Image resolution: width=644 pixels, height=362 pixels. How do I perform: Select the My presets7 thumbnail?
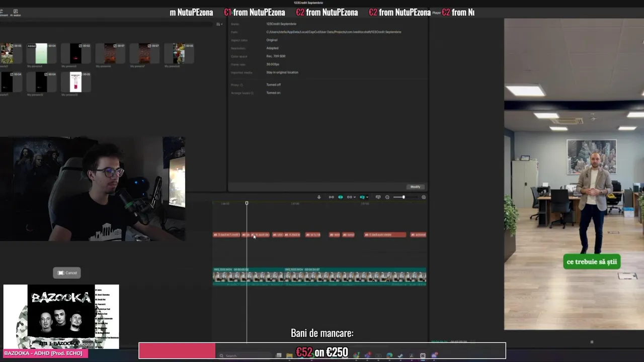click(x=144, y=53)
